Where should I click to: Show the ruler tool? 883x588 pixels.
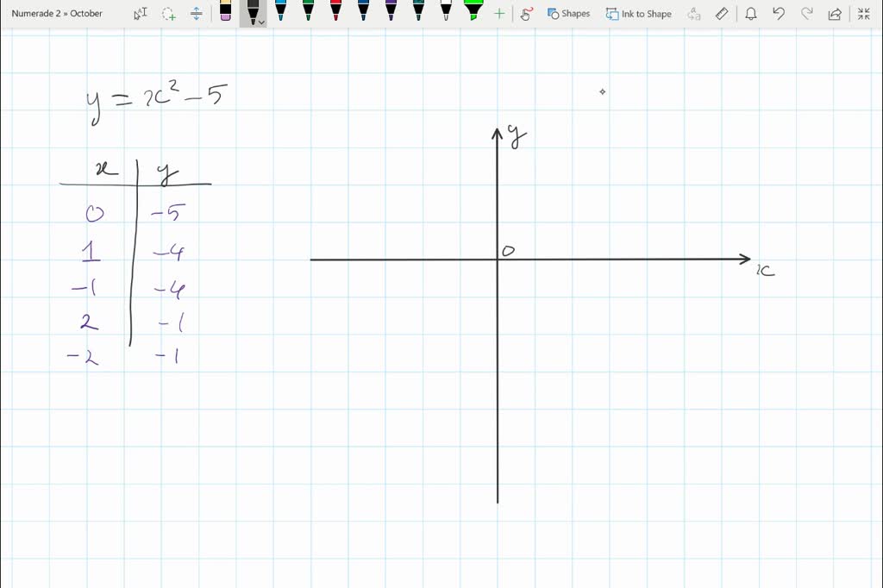[x=723, y=14]
